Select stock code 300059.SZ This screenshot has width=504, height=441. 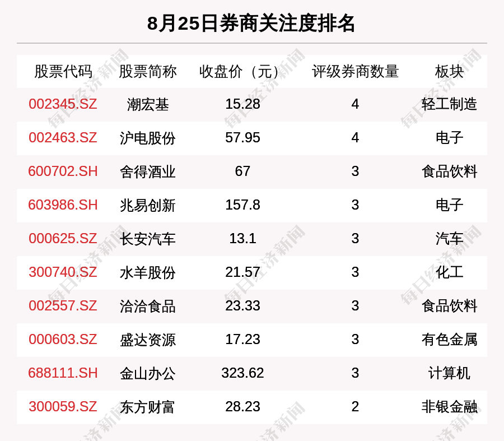63,407
